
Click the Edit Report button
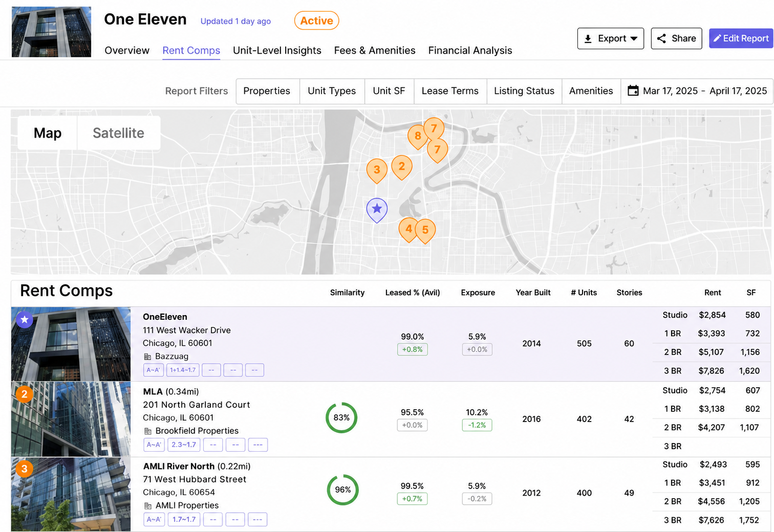point(741,38)
